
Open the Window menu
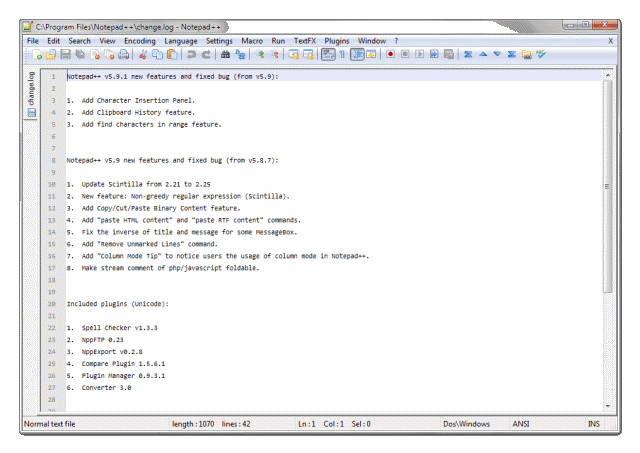tap(372, 41)
